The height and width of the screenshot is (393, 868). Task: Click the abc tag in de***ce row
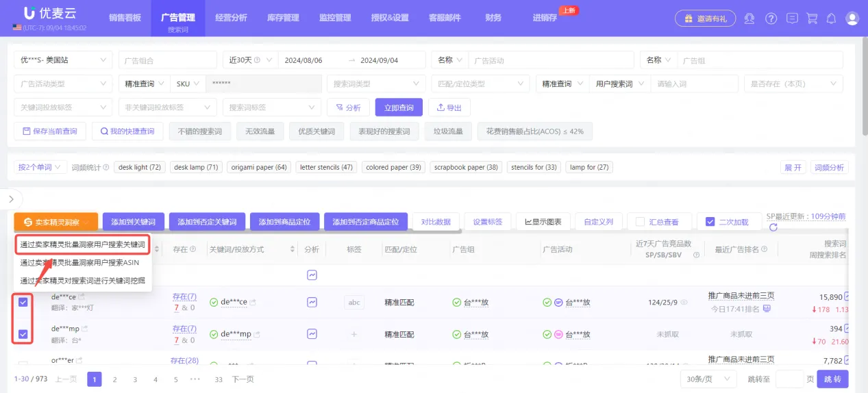pos(354,302)
